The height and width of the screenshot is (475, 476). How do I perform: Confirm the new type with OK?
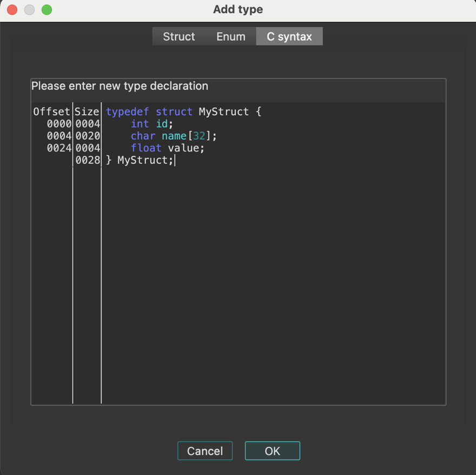(x=272, y=451)
